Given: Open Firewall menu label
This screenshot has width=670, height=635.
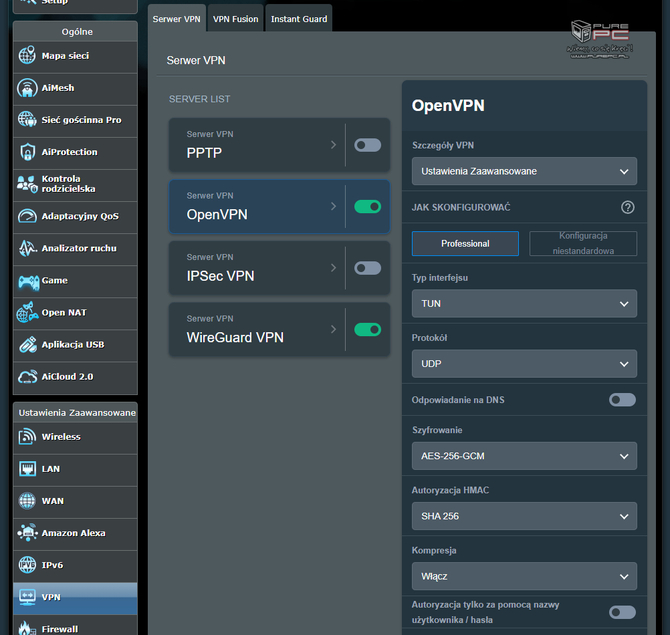Looking at the screenshot, I should click(60, 629).
